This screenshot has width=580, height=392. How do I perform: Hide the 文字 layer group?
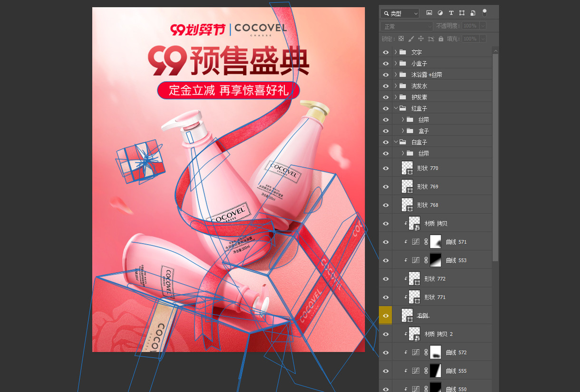[386, 52]
